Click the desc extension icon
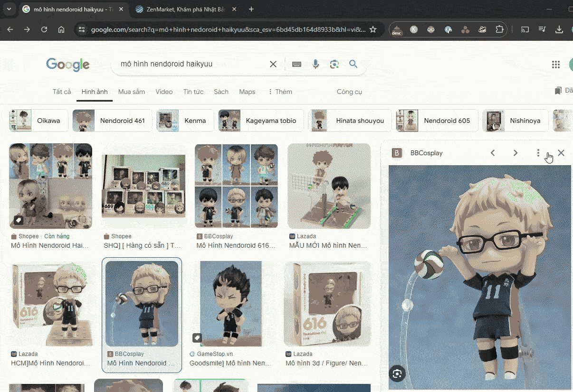 [x=397, y=30]
